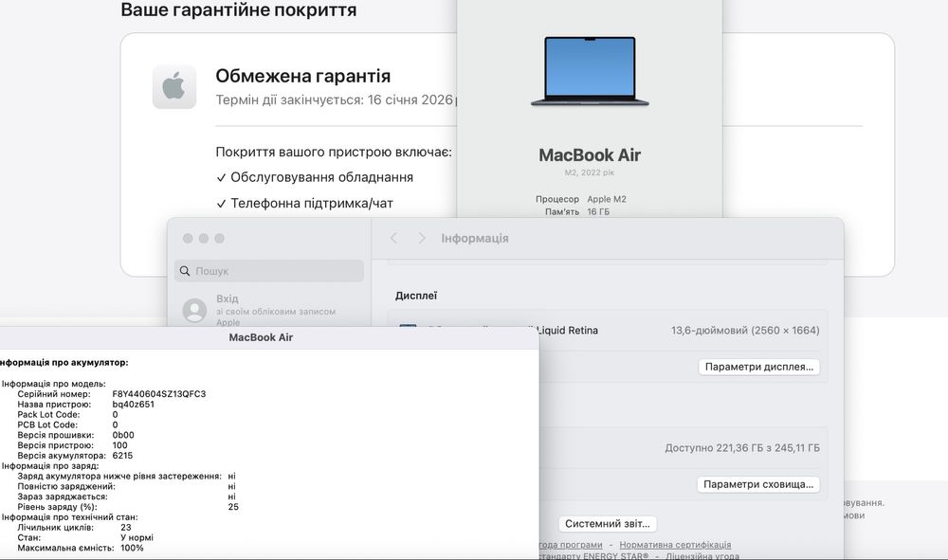Image resolution: width=948 pixels, height=560 pixels.
Task: Open Вхід зі своїм обліковим записом Apple
Action: point(269,310)
